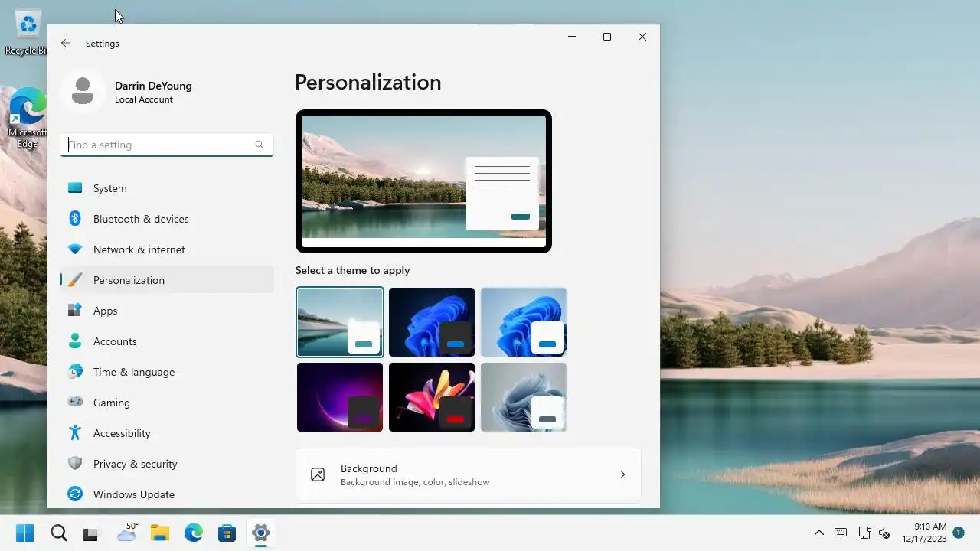980x551 pixels.
Task: Click Darrin DeYoung account name
Action: tap(153, 86)
